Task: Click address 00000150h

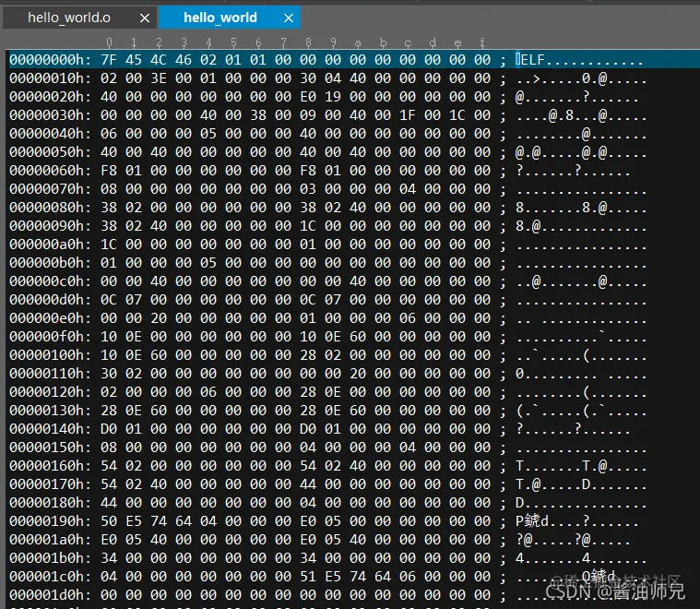Action: coord(50,448)
